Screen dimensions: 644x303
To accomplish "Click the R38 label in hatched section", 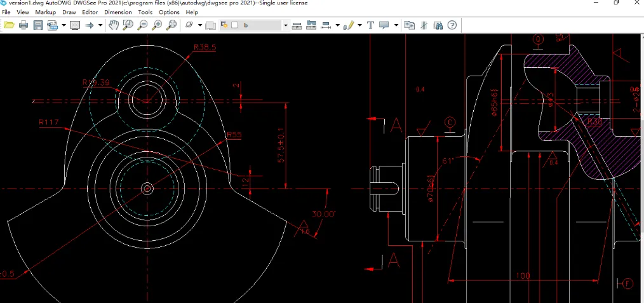I will coord(594,121).
